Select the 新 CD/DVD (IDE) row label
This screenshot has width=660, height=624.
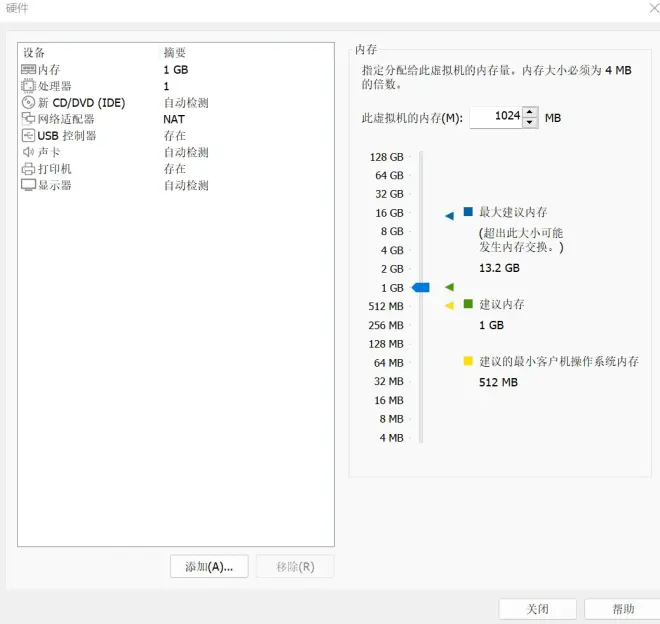click(81, 103)
